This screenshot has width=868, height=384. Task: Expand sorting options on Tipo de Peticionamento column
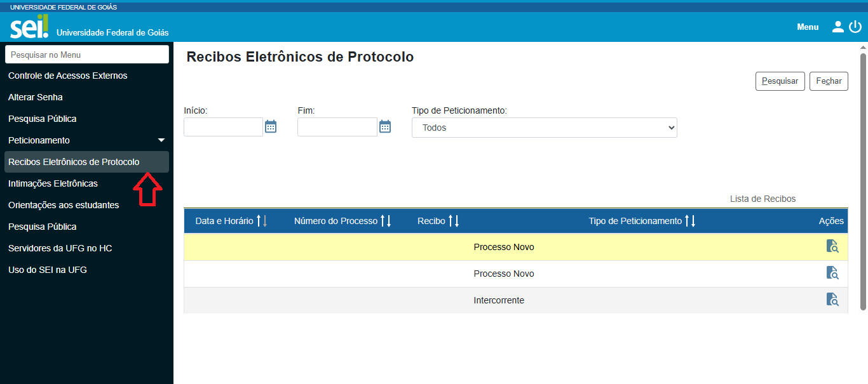click(x=691, y=220)
